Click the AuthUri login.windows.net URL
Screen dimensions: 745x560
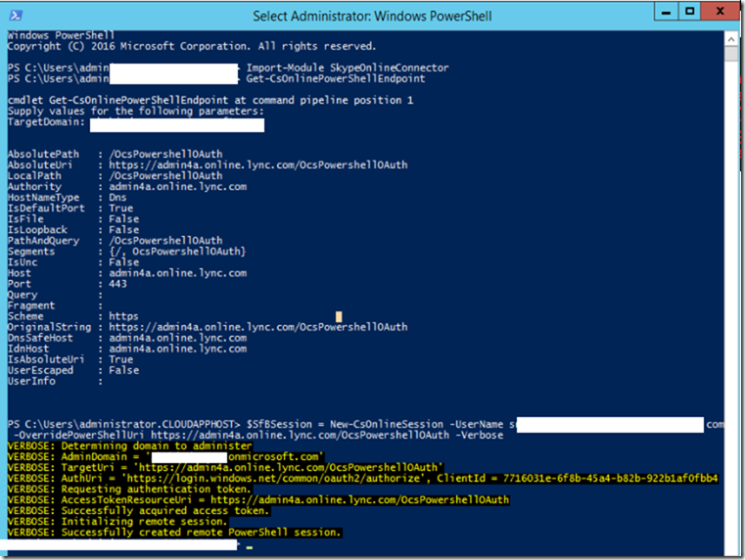pos(273,479)
